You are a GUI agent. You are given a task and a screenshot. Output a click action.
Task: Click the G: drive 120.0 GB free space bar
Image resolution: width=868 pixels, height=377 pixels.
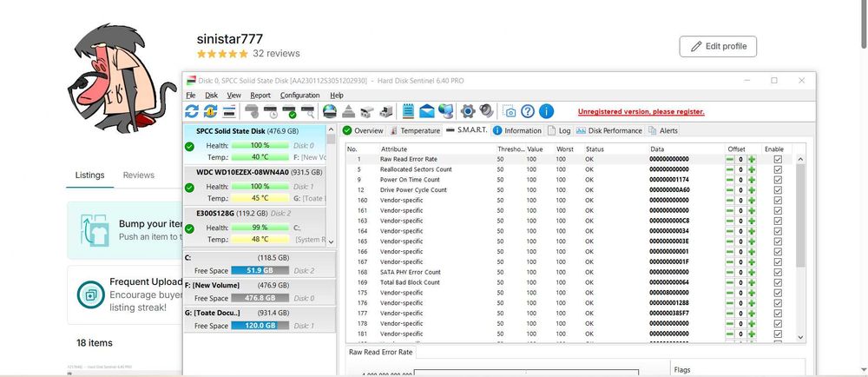(260, 326)
